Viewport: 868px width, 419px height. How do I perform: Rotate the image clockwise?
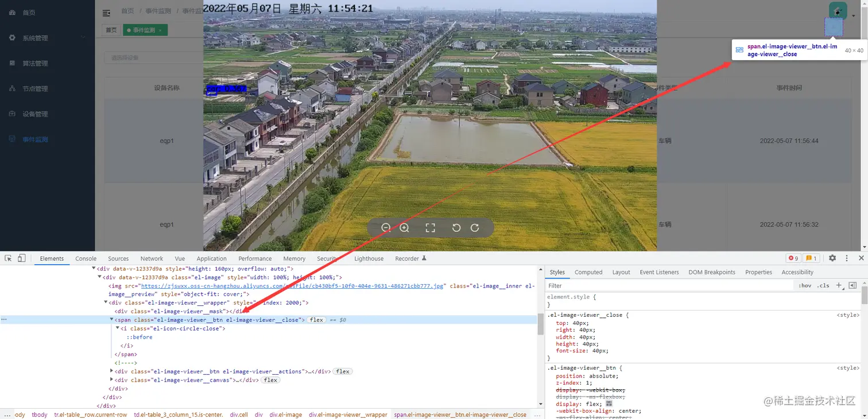(475, 228)
